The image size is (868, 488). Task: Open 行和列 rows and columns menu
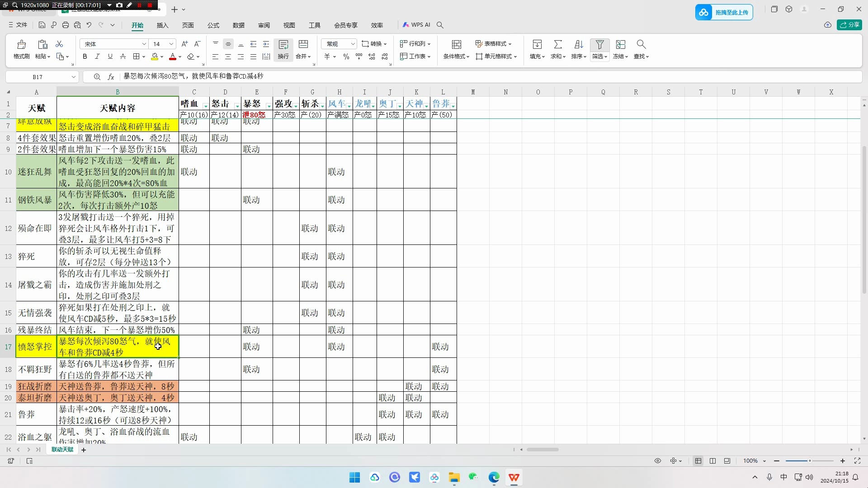(415, 44)
